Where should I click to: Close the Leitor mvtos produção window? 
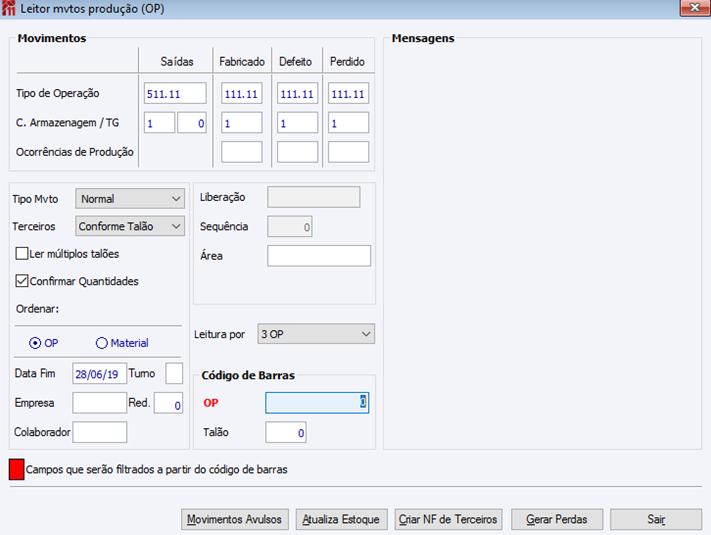pyautogui.click(x=694, y=8)
